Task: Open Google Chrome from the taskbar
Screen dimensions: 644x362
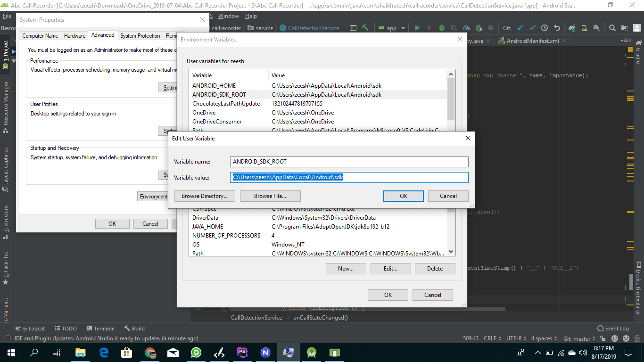Action: coord(150,352)
